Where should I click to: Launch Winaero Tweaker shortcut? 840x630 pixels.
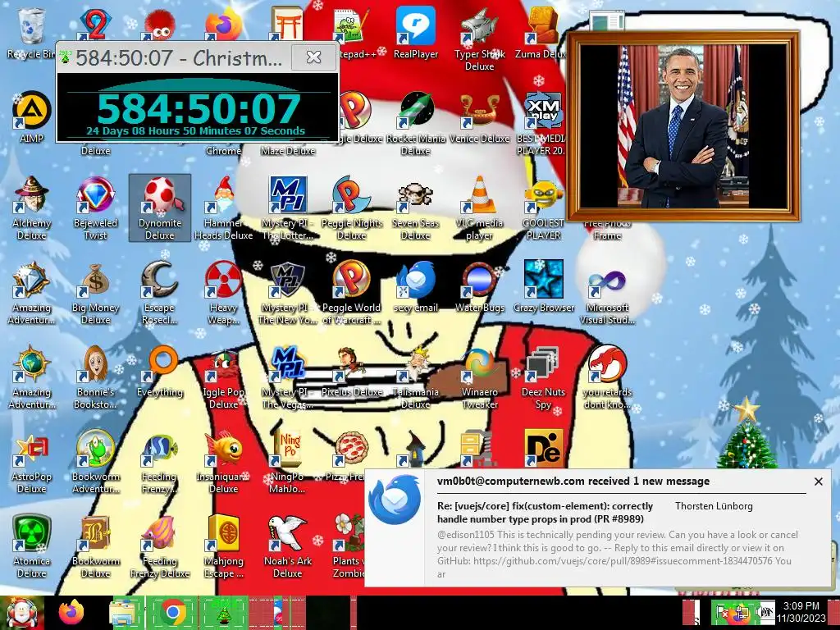(479, 378)
